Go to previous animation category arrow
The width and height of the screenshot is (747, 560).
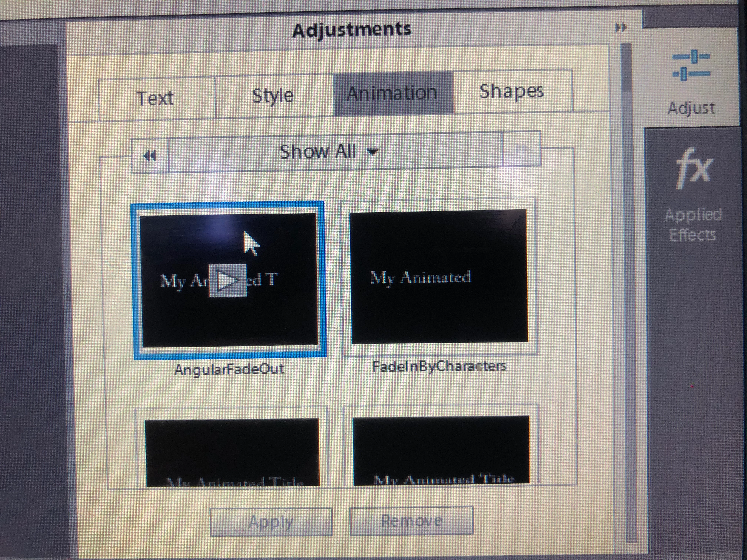(x=150, y=156)
